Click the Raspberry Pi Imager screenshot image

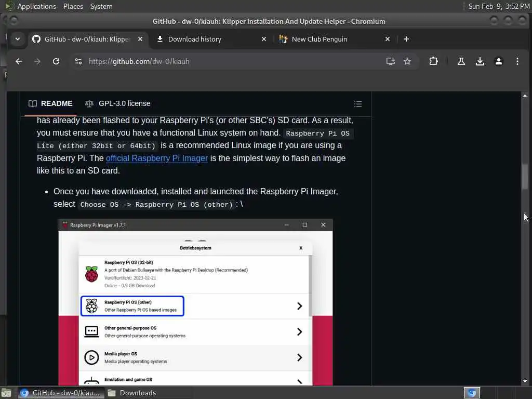[x=195, y=302]
